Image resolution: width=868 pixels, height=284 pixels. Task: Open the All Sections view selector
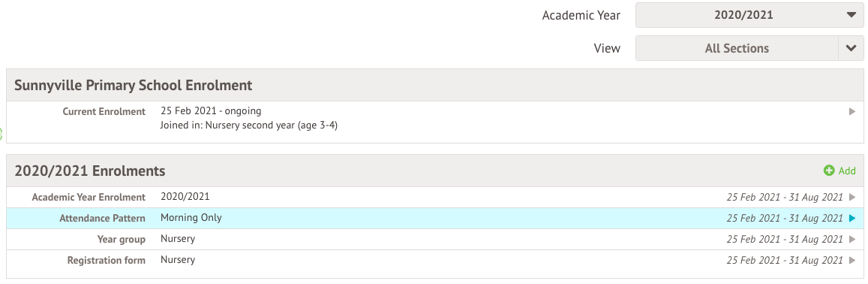point(737,48)
